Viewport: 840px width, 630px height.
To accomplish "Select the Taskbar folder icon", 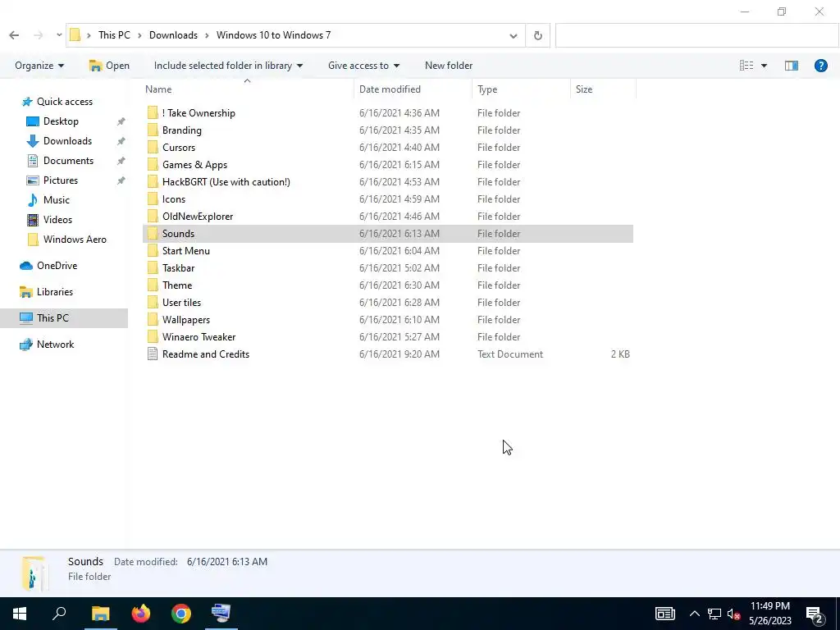I will [x=153, y=268].
